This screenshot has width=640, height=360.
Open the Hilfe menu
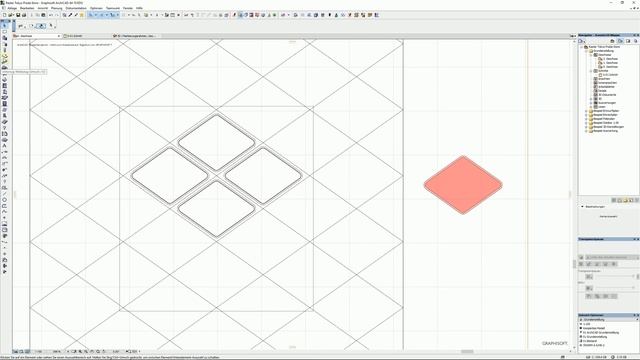pyautogui.click(x=139, y=8)
